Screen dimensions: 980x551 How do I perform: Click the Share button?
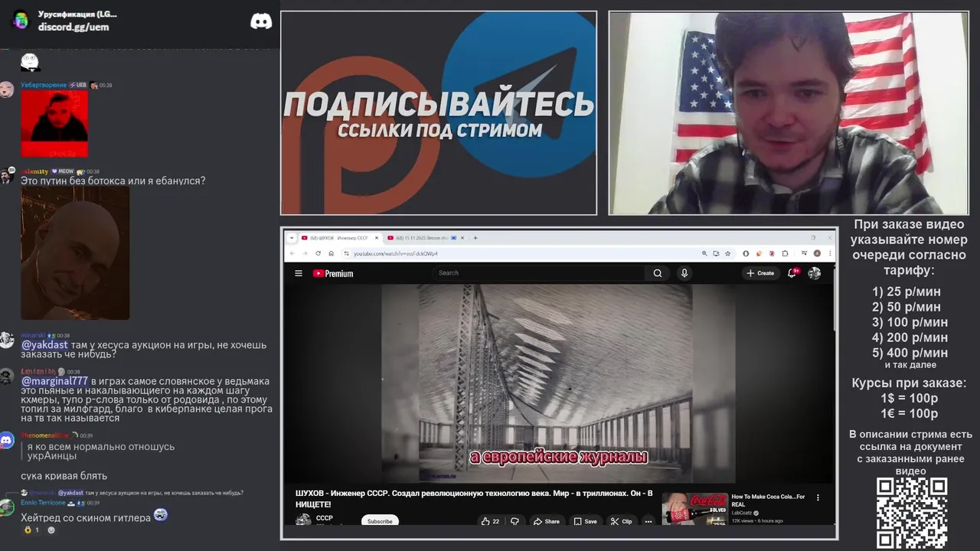tap(547, 521)
